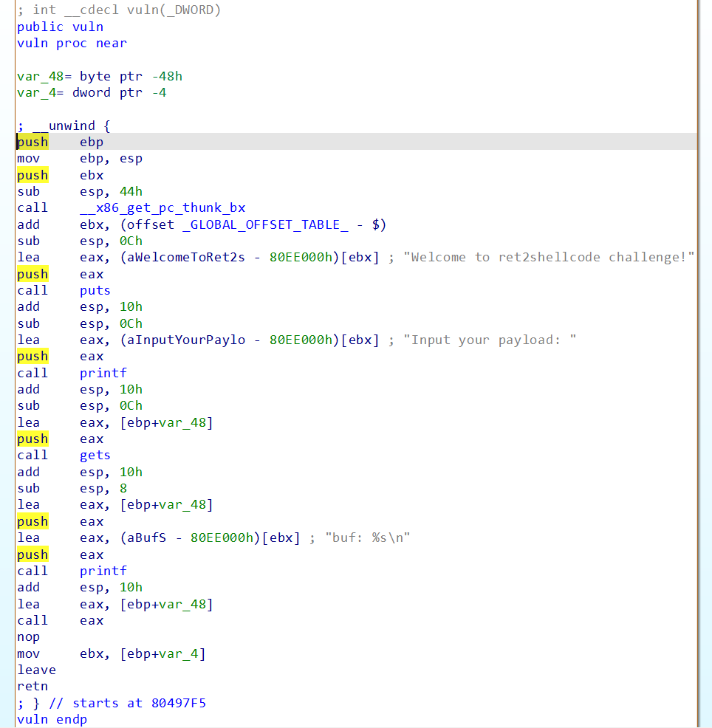Image resolution: width=712 pixels, height=728 pixels.
Task: Click the var_48 byte ptr definition
Action: click(100, 76)
